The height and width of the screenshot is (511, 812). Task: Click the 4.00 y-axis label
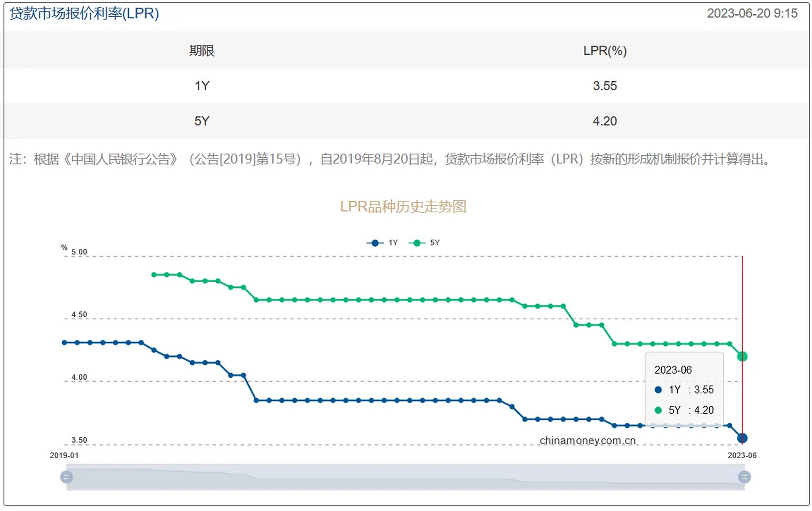79,377
